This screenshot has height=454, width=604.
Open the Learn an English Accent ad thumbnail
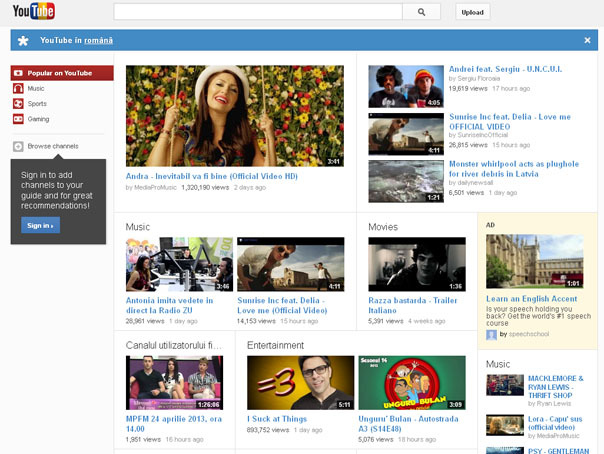pyautogui.click(x=535, y=261)
